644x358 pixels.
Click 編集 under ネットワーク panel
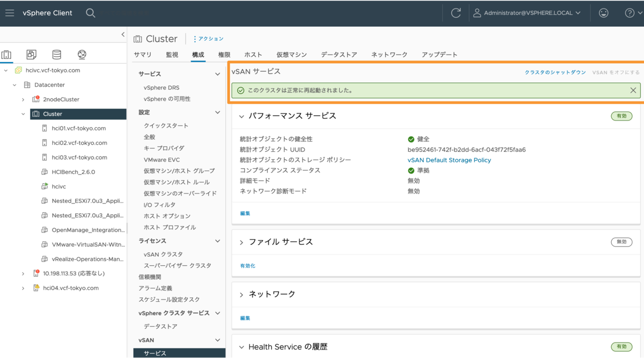click(245, 318)
